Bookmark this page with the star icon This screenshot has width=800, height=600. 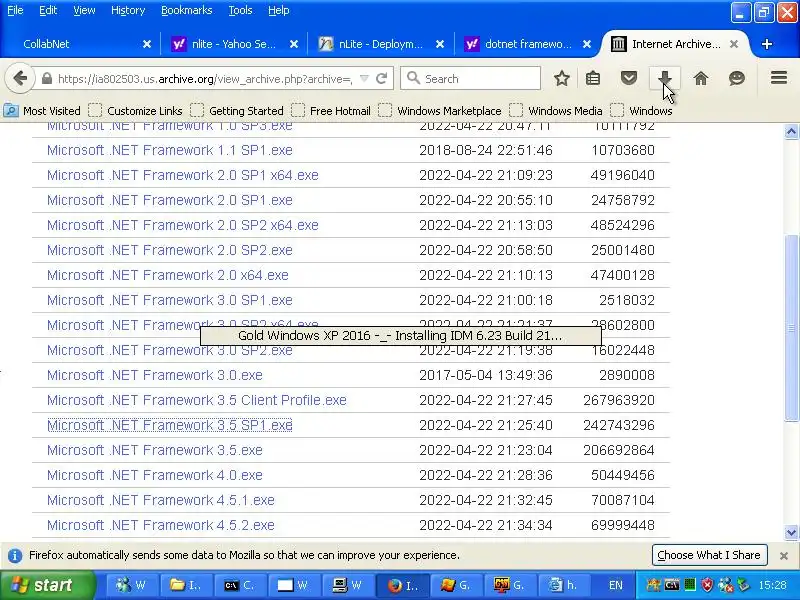tap(562, 79)
